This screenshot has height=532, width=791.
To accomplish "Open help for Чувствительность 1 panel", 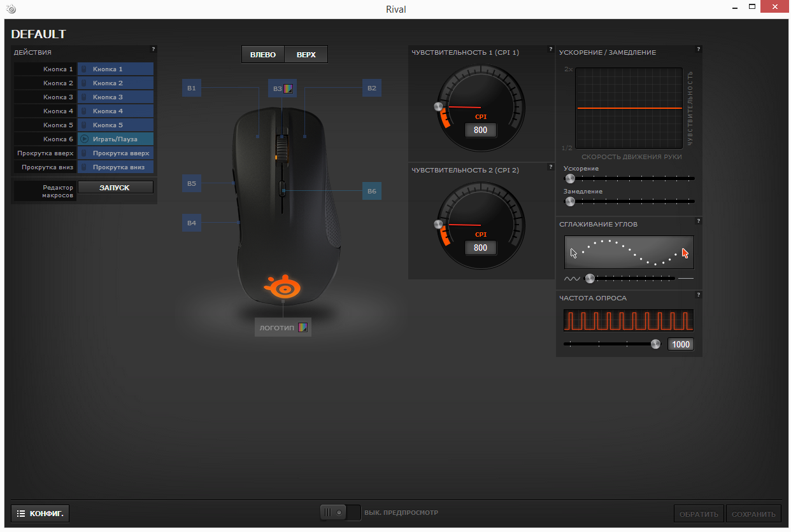I will (551, 49).
